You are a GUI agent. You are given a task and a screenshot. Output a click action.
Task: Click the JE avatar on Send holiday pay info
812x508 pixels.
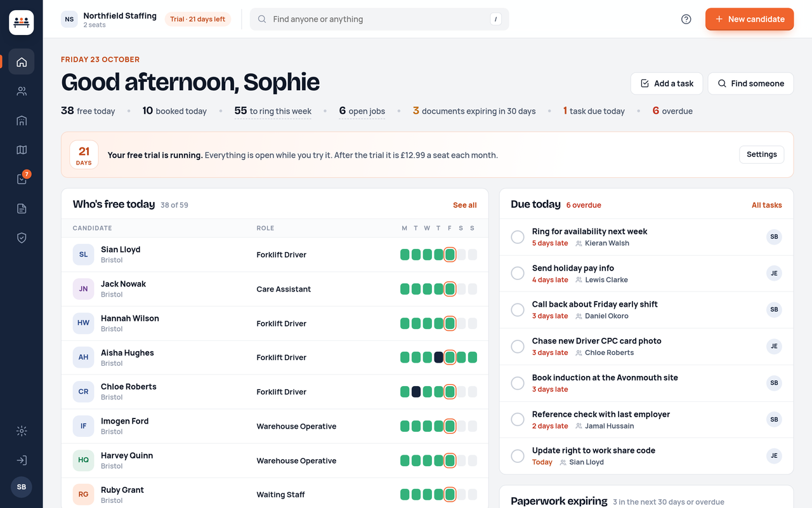point(774,274)
